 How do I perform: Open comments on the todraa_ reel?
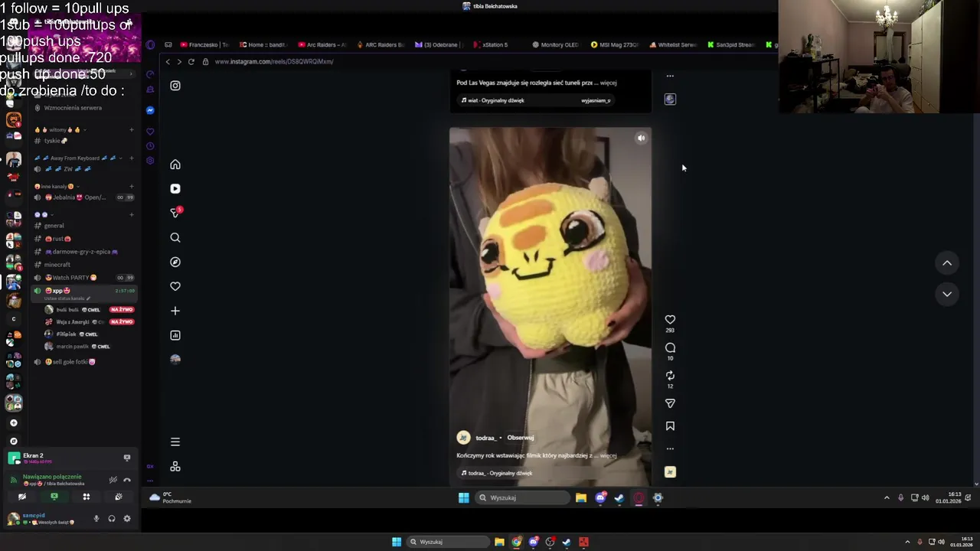click(x=670, y=348)
